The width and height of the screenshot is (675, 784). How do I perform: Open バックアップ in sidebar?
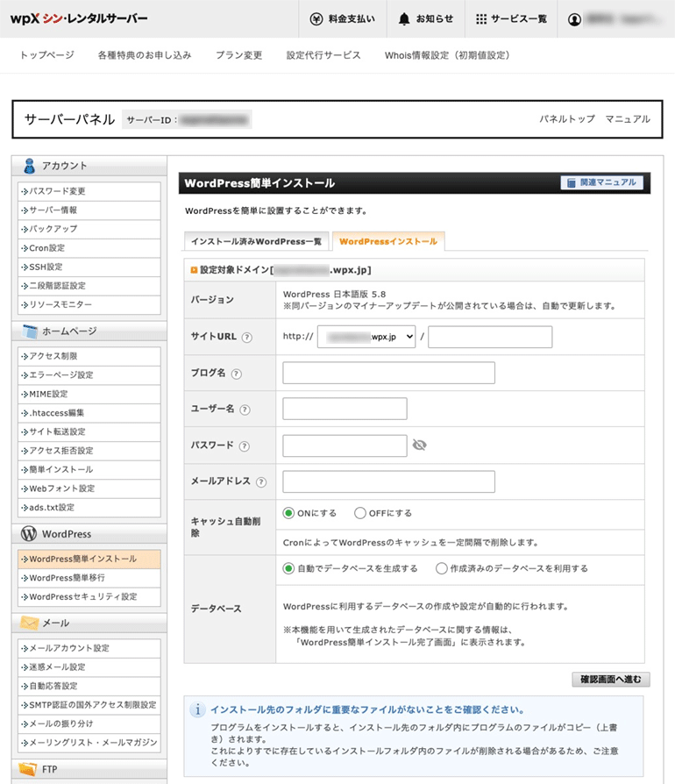[x=89, y=229]
